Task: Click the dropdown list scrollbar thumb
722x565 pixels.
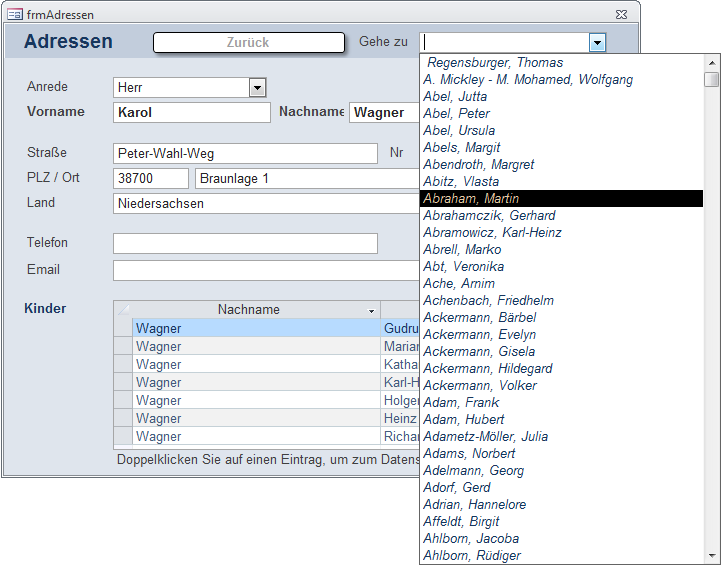Action: pyautogui.click(x=712, y=79)
